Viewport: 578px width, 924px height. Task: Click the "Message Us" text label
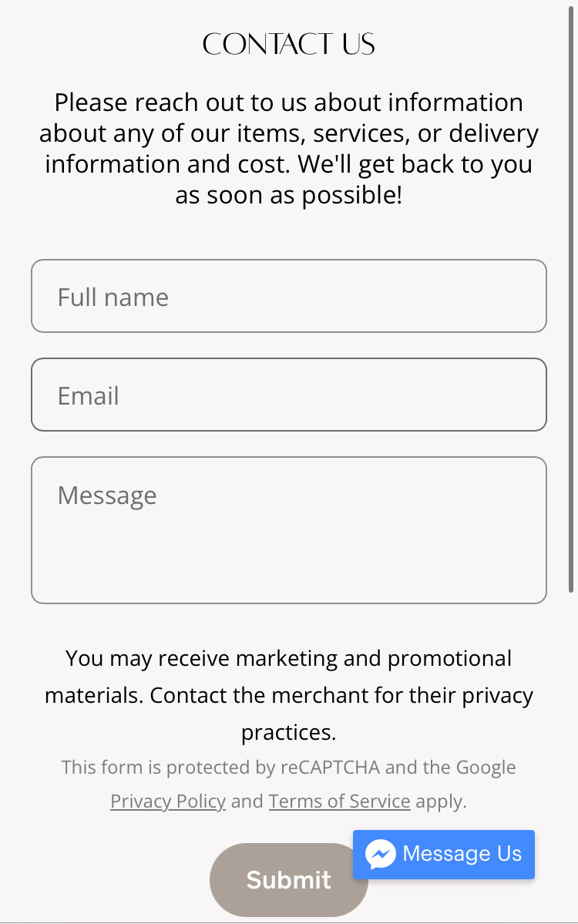[462, 854]
